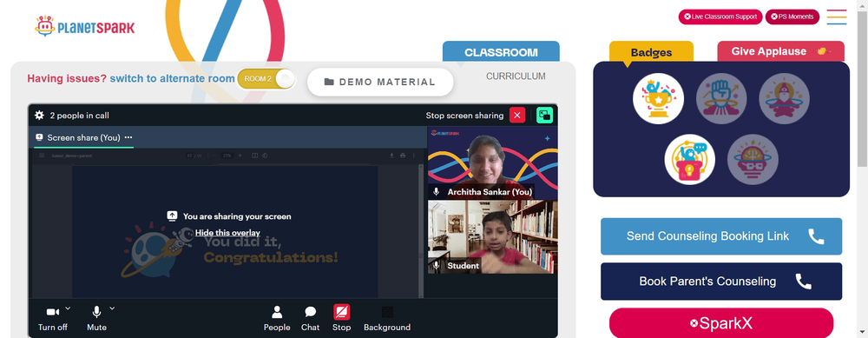The width and height of the screenshot is (868, 338).
Task: Click 'You are sharing your screen' text
Action: click(237, 216)
